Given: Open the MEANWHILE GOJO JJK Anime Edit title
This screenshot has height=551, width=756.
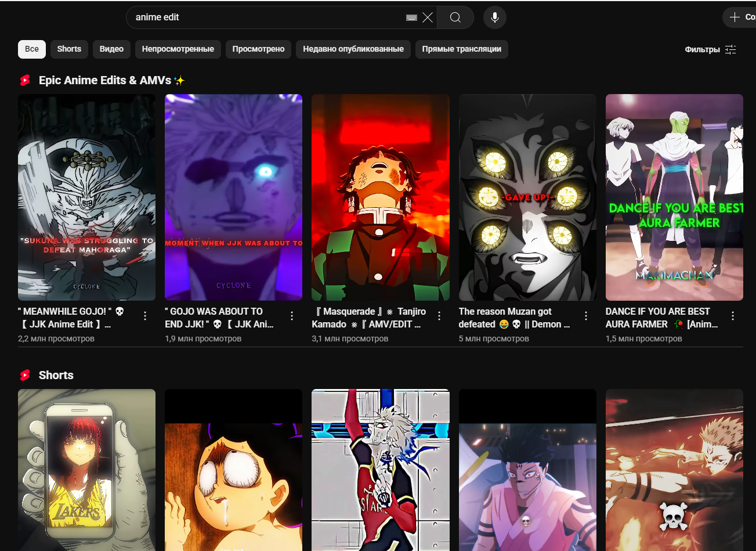Looking at the screenshot, I should click(x=71, y=318).
